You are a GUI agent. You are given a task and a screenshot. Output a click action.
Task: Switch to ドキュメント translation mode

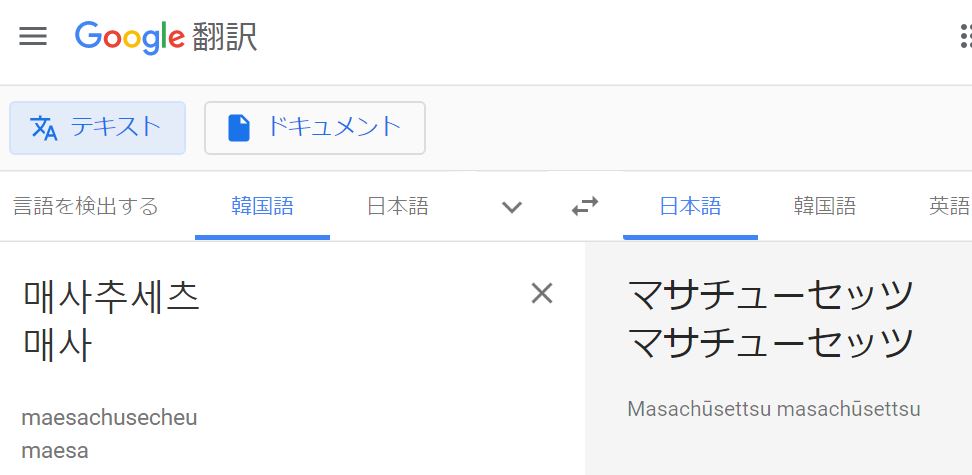pyautogui.click(x=315, y=128)
